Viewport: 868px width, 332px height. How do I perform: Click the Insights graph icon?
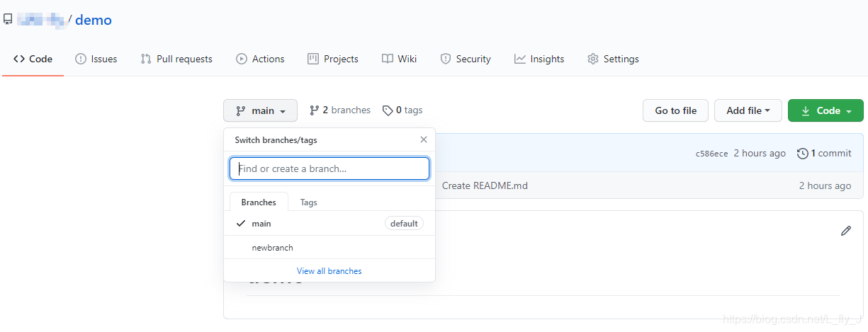(520, 59)
